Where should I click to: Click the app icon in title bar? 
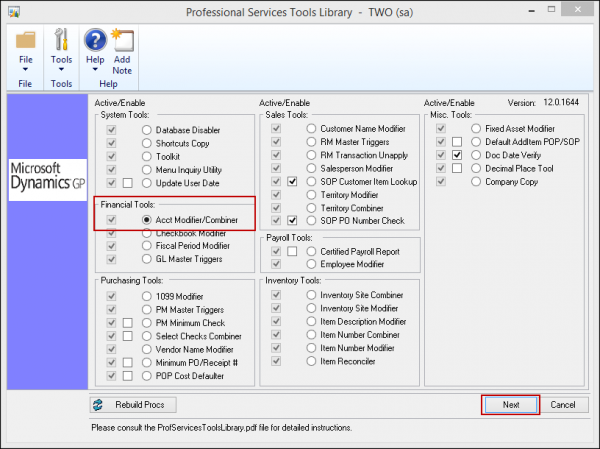coord(14,12)
